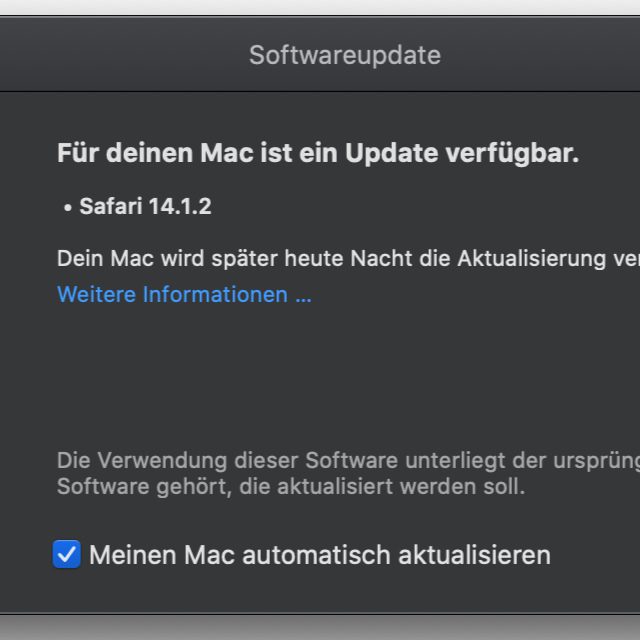640x640 pixels.
Task: Click the version number 14.1.2
Action: (179, 207)
